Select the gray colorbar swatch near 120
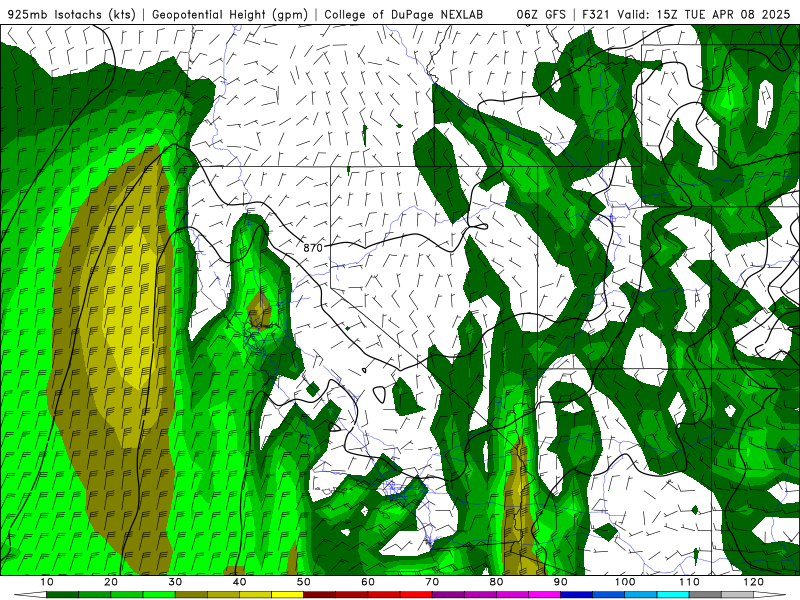800x600 pixels. [x=705, y=595]
